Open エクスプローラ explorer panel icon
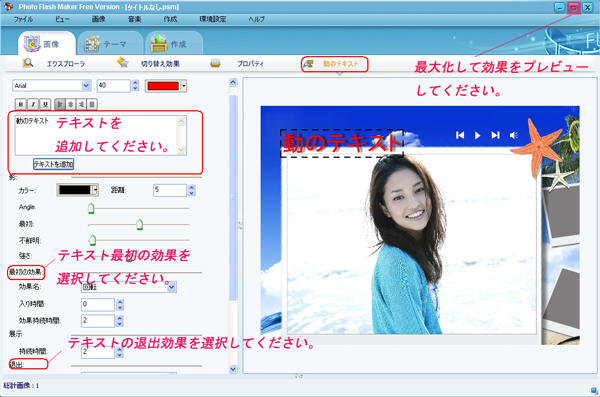 [28, 63]
